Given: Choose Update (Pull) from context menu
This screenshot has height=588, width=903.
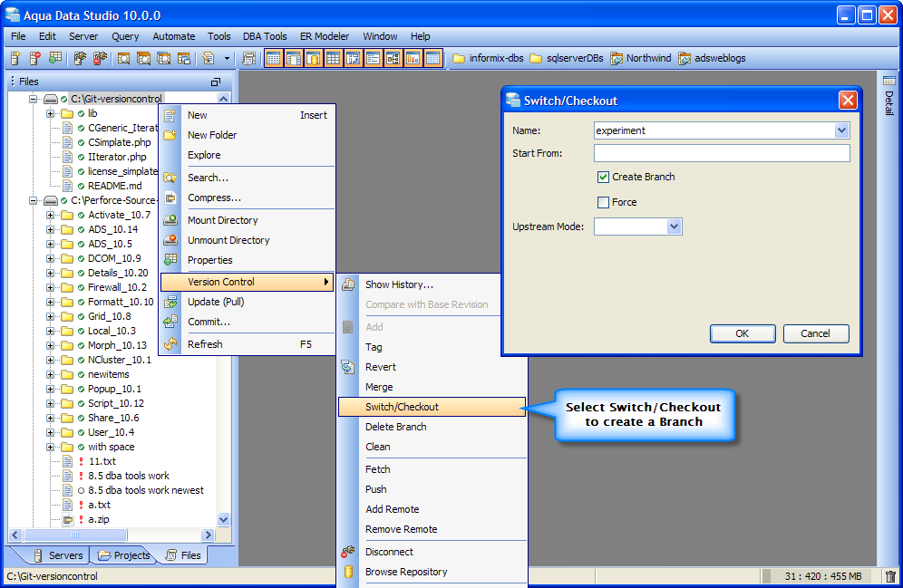Looking at the screenshot, I should point(248,302).
